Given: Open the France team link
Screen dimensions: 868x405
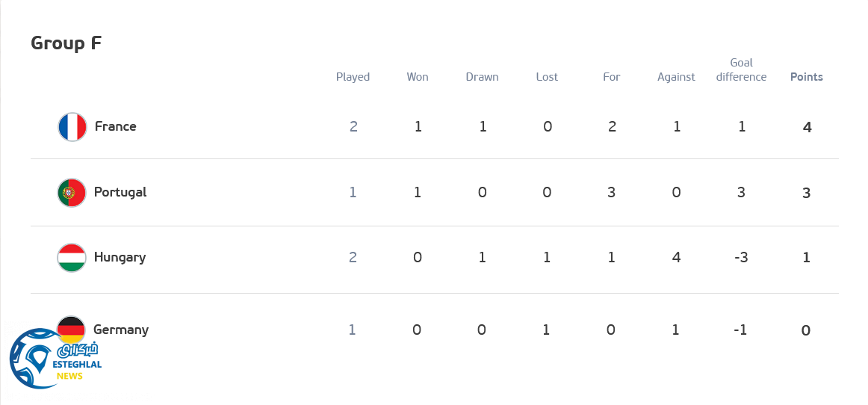Looking at the screenshot, I should coord(115,126).
